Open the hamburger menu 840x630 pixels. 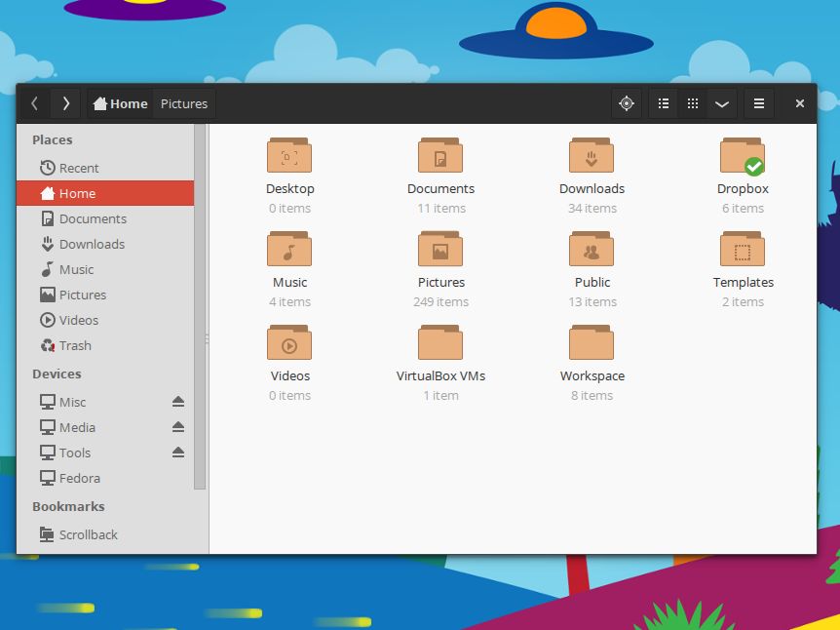[759, 103]
